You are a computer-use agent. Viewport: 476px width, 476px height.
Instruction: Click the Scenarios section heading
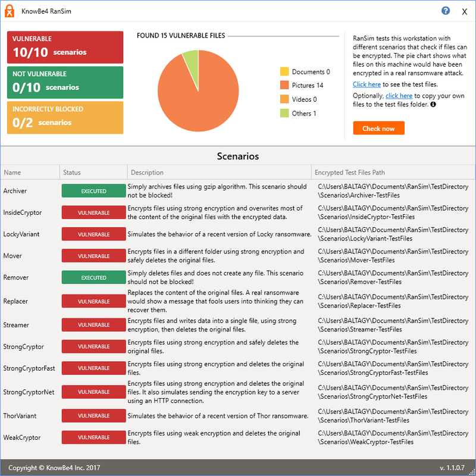237,156
